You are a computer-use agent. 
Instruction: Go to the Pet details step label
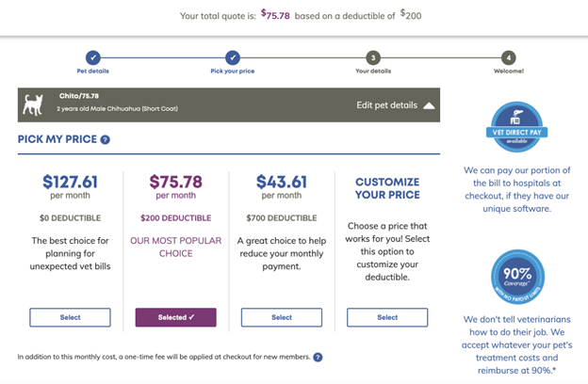pos(92,72)
